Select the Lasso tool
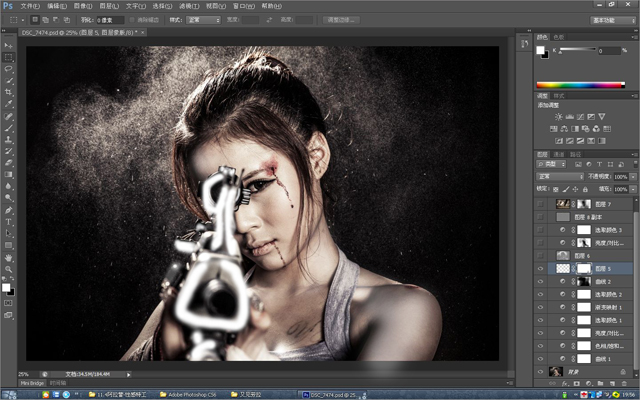 [9, 69]
